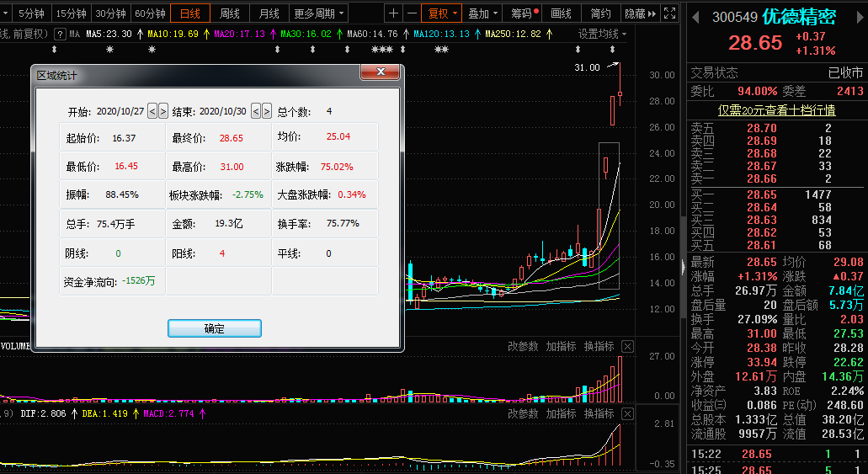Collapse the right quote panel with the side handle
868x474 pixels.
(683, 267)
